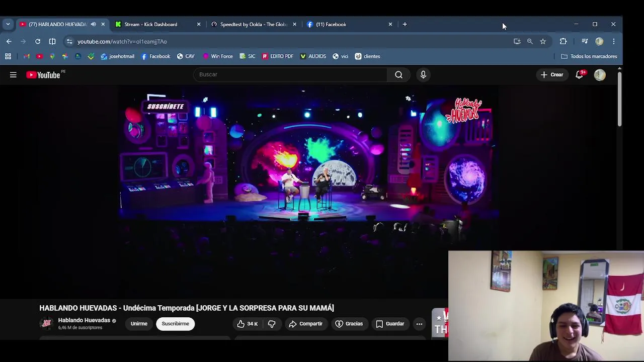This screenshot has height=362, width=644.
Task: Save the video with Guardar
Action: point(390,324)
